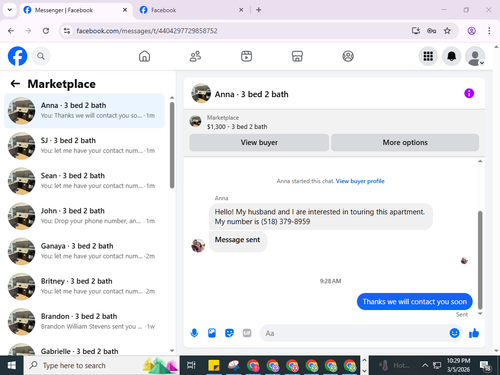Open taskbar clock showing 10:29 PM
This screenshot has width=500, height=375.
point(458,365)
